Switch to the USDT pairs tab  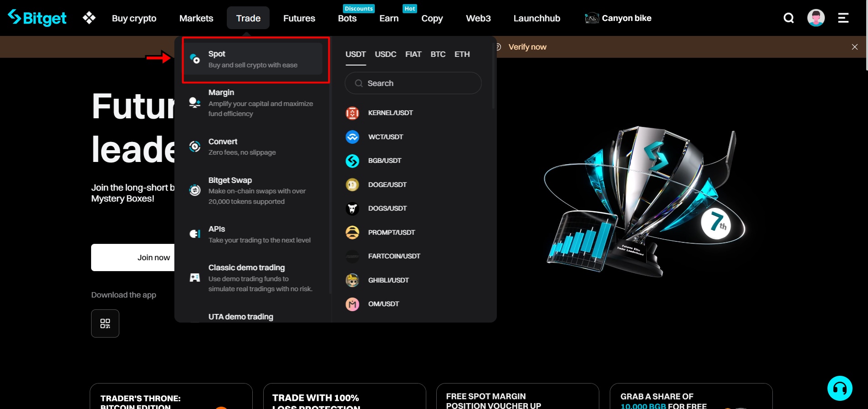(356, 54)
